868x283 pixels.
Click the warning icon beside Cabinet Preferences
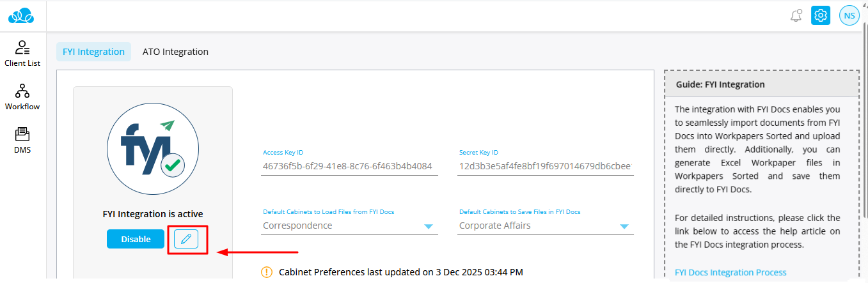(267, 272)
